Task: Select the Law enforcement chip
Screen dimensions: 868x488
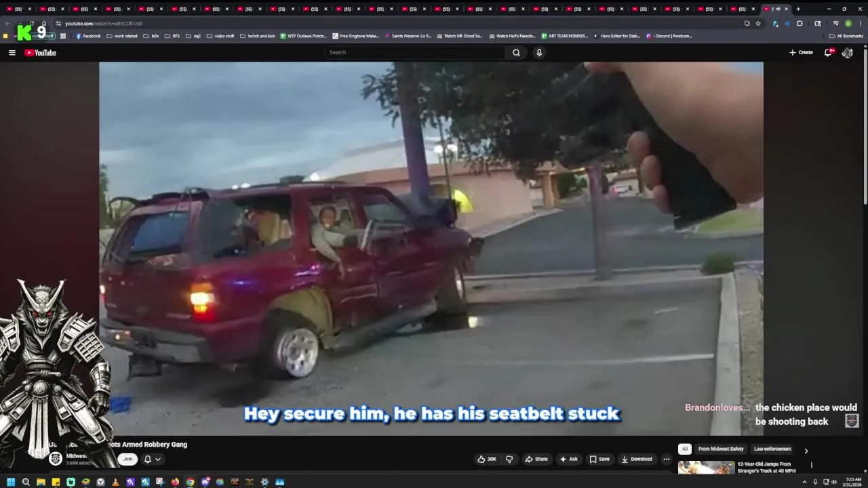Action: pyautogui.click(x=772, y=449)
